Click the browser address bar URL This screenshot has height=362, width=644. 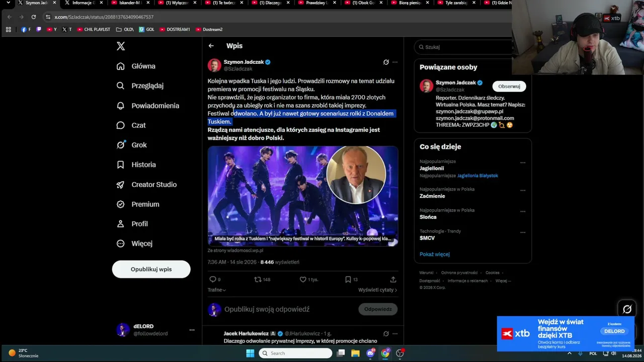[104, 17]
